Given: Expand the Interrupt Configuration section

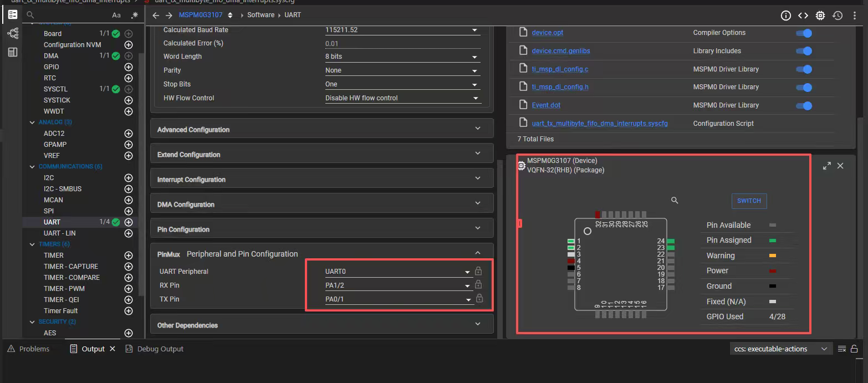Looking at the screenshot, I should coord(321,178).
